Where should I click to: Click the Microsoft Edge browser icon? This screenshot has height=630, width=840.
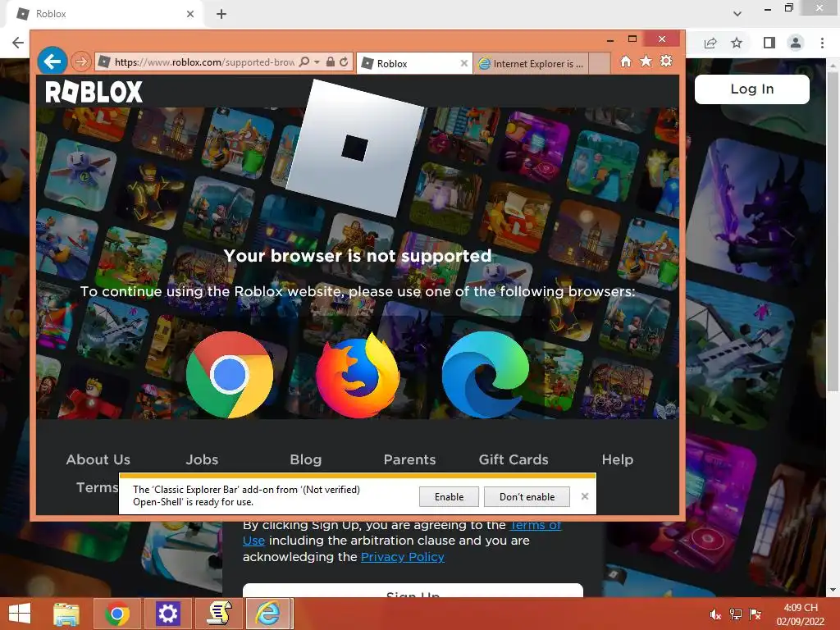486,374
